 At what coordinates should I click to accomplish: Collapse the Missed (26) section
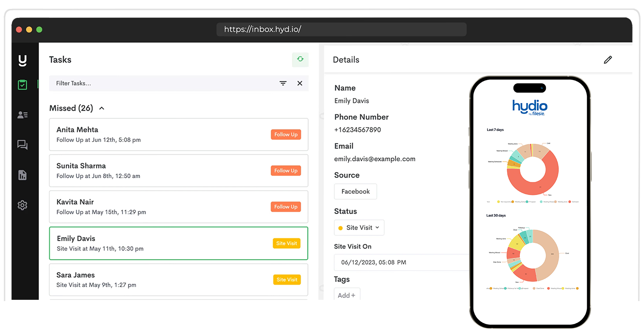tap(102, 109)
